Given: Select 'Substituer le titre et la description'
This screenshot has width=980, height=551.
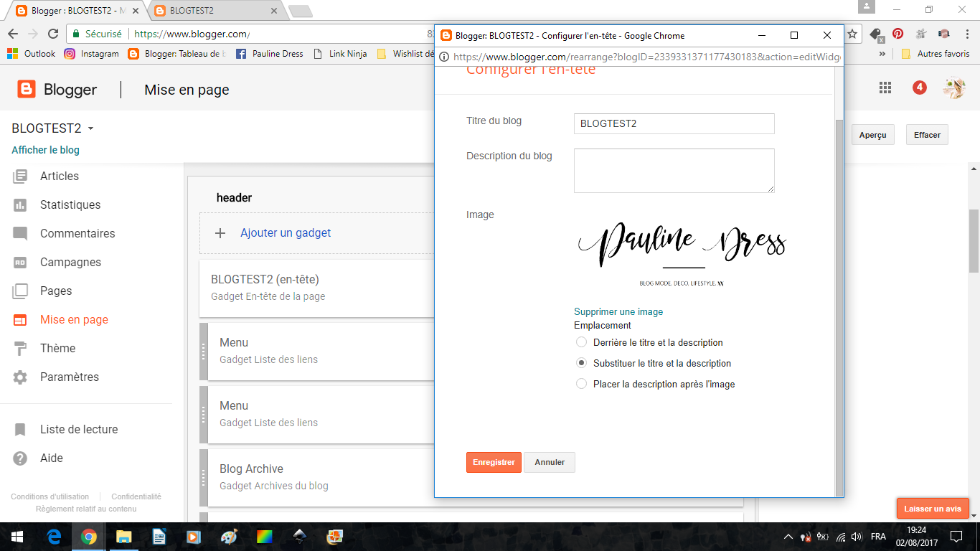Looking at the screenshot, I should [582, 363].
